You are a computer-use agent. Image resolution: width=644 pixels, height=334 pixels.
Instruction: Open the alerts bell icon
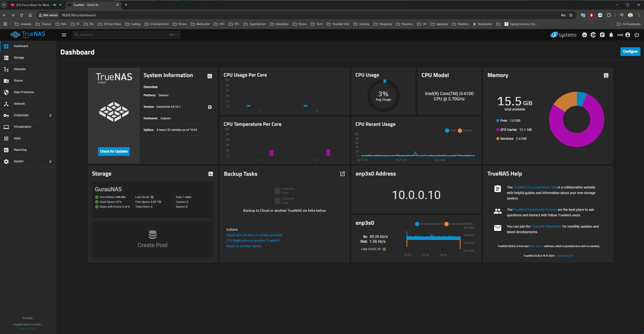point(611,35)
